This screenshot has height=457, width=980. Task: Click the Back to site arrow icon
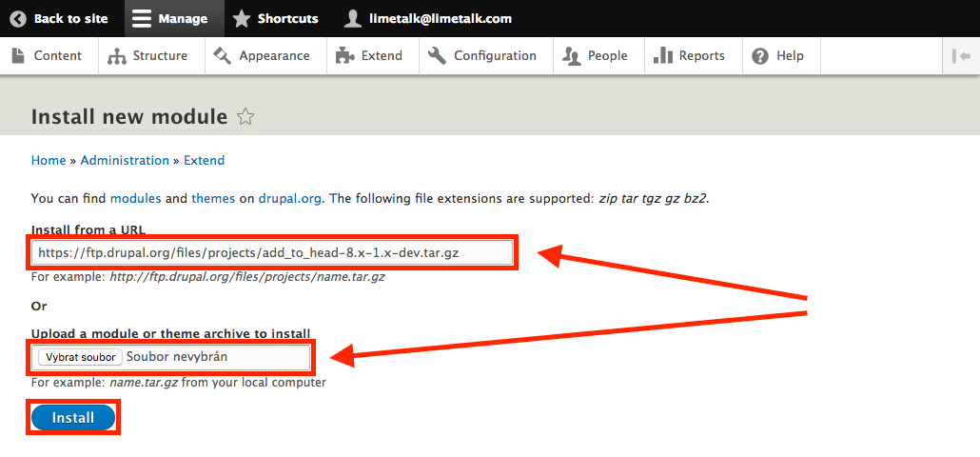pyautogui.click(x=18, y=18)
